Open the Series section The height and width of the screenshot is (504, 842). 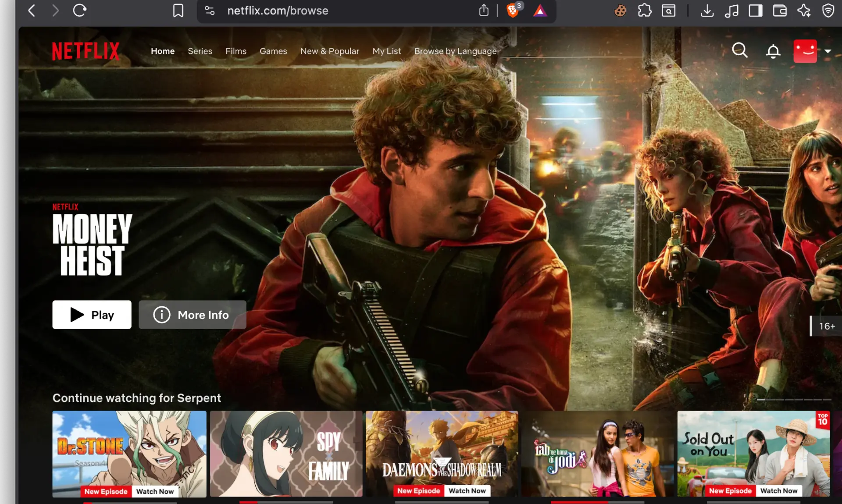(200, 51)
